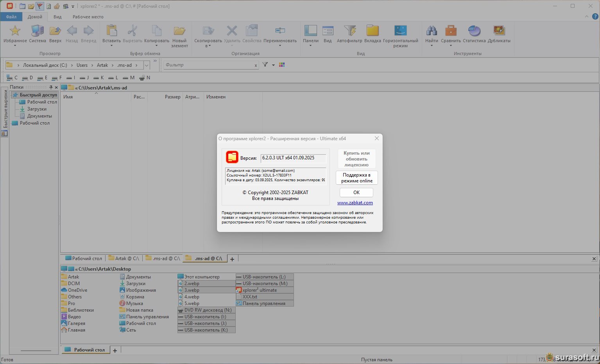The image size is (600, 364).
Task: Open the Панели dropdown in ribbon
Action: point(310,45)
